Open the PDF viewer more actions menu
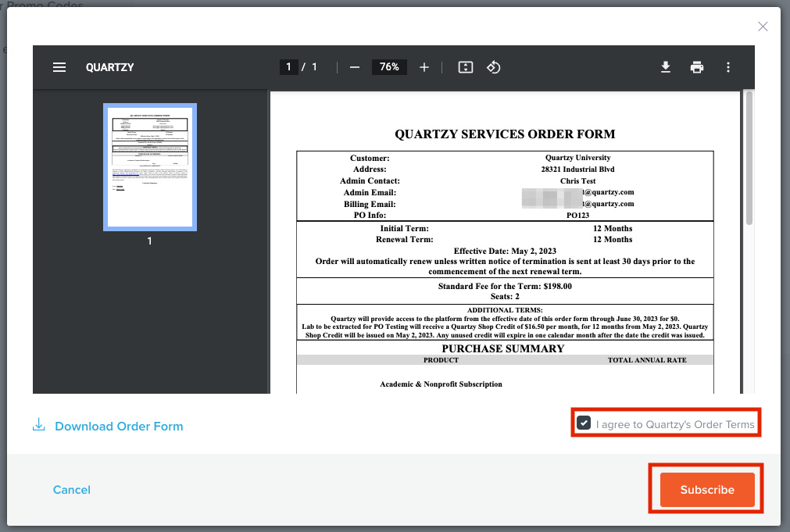 728,67
